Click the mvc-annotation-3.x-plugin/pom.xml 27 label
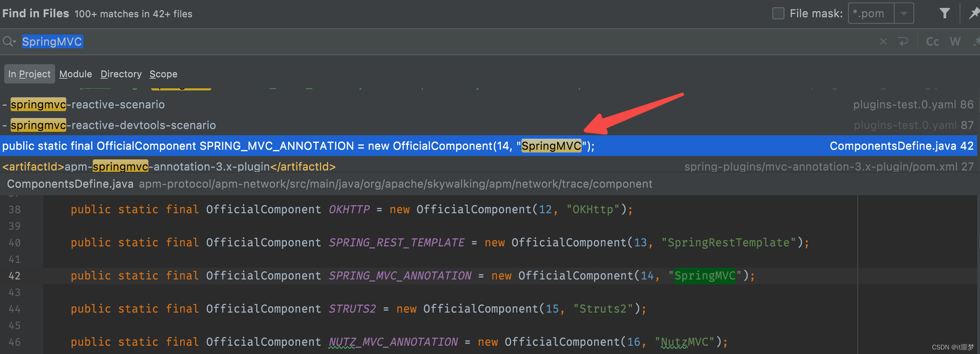The width and height of the screenshot is (980, 354). tap(829, 167)
